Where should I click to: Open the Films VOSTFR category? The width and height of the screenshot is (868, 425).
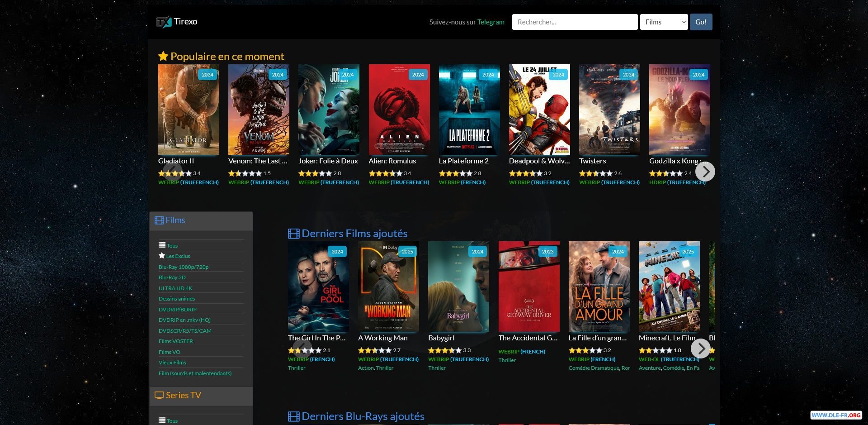[176, 341]
